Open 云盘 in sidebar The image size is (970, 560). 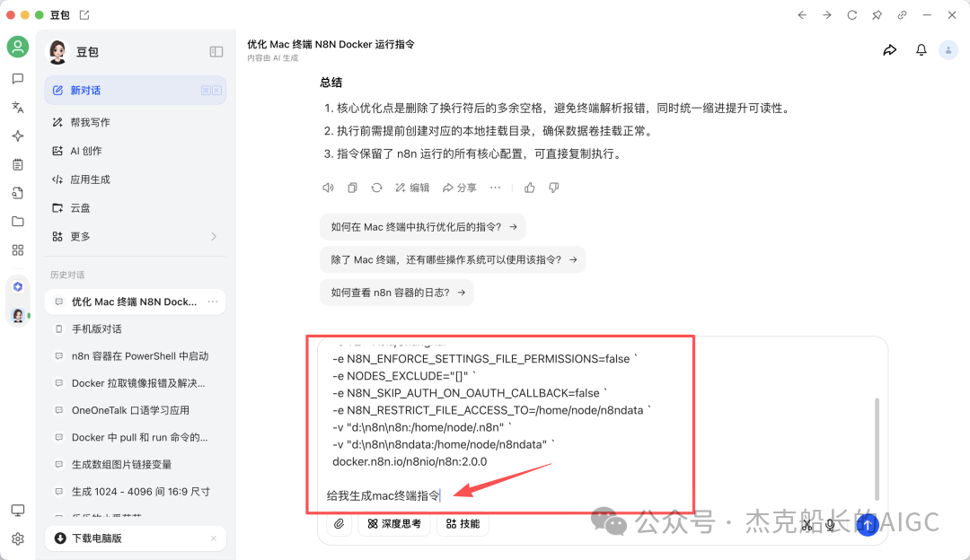tap(136, 207)
